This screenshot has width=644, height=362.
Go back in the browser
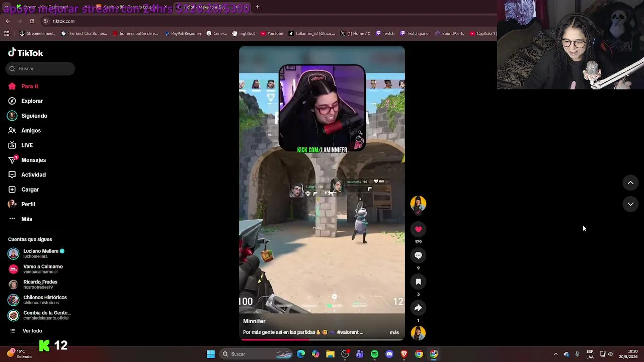tap(8, 21)
